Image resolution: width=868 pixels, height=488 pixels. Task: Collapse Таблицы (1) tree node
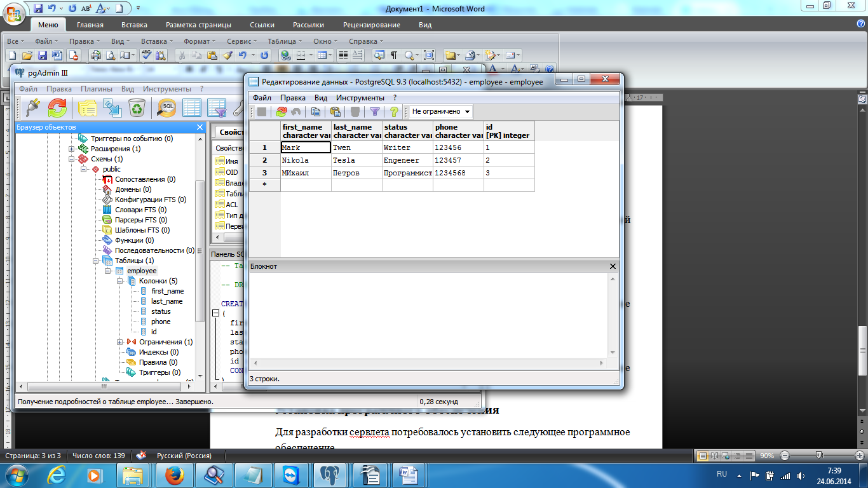coord(95,261)
